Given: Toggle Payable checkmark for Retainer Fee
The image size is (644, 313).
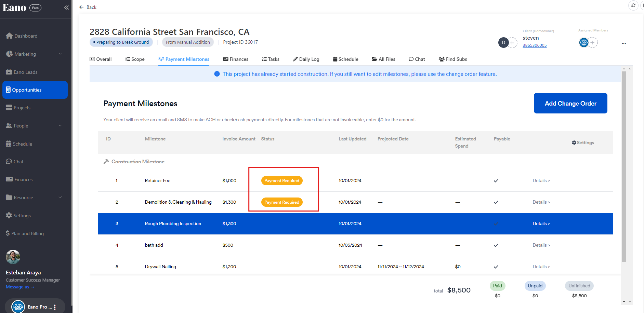Looking at the screenshot, I should (x=496, y=181).
